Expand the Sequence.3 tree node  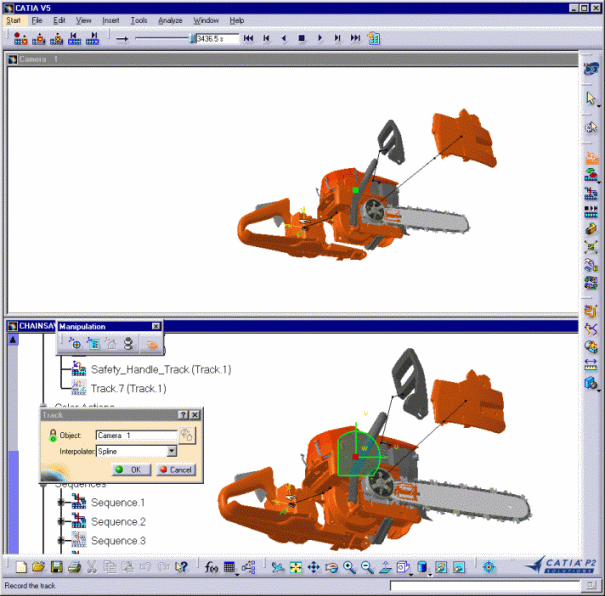point(61,540)
